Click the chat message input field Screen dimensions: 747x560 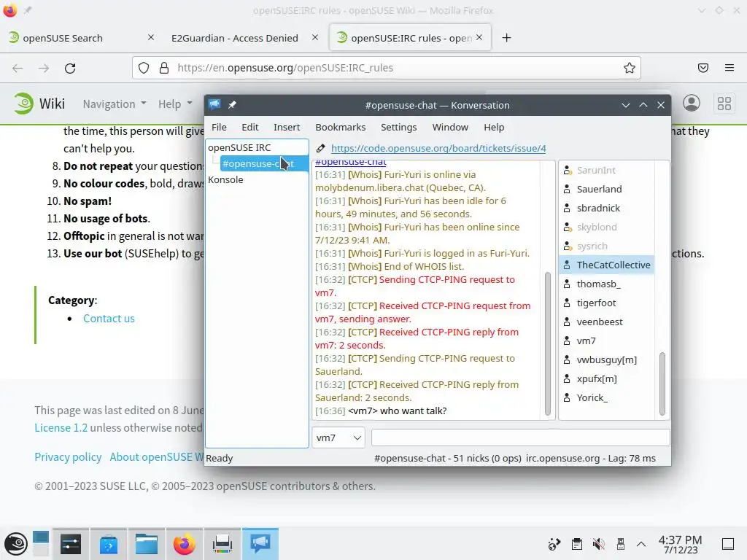tap(520, 437)
